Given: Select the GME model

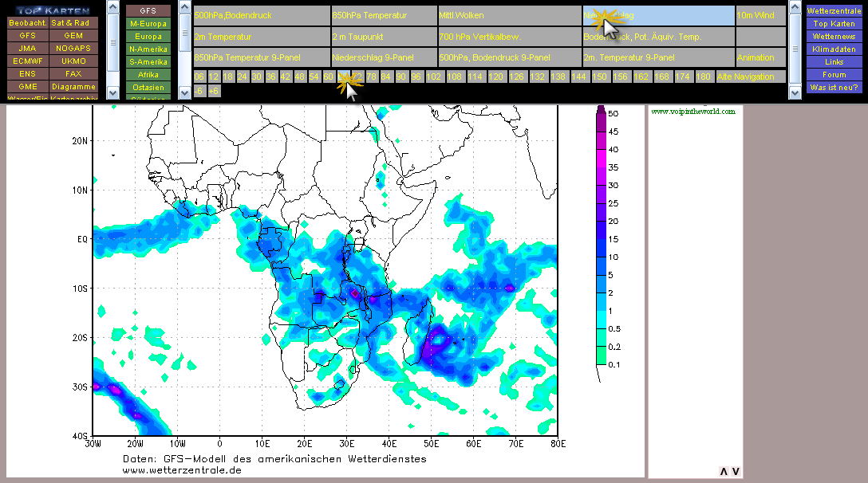Looking at the screenshot, I should click(28, 86).
